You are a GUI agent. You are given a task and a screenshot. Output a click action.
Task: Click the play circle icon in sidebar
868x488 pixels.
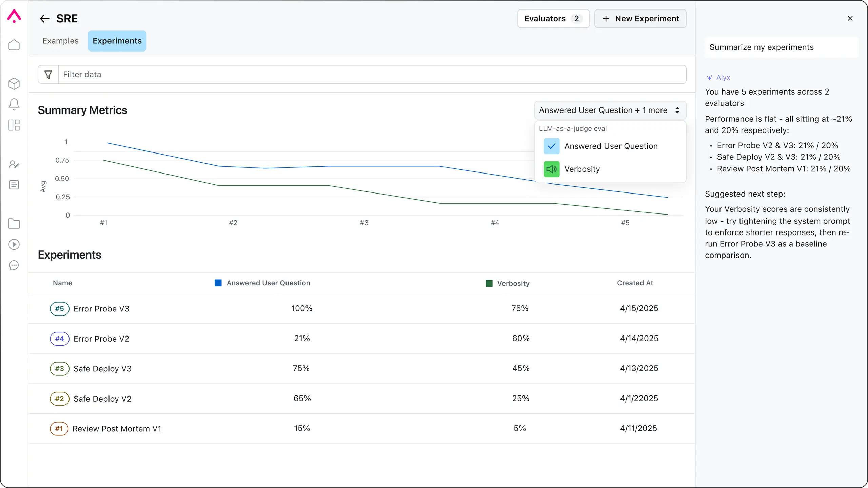click(14, 244)
